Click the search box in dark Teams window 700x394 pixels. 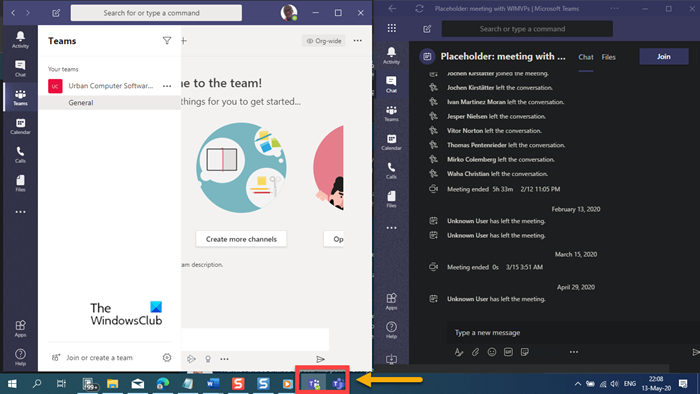(527, 29)
